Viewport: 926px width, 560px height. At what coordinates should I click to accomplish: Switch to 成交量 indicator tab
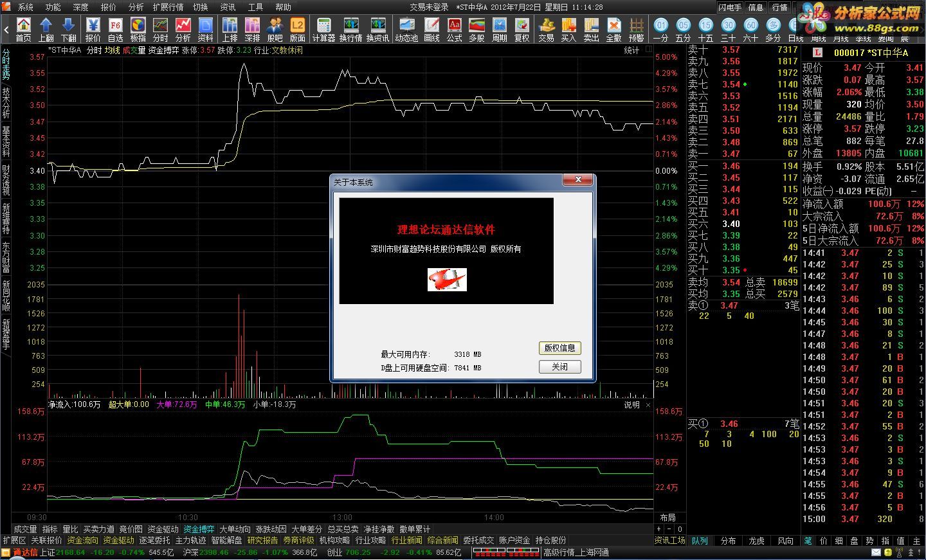point(25,529)
